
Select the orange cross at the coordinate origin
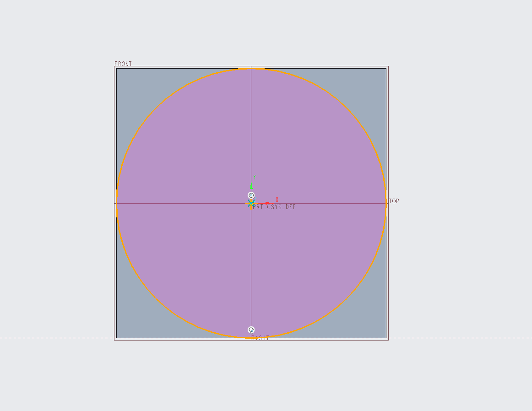(x=251, y=204)
